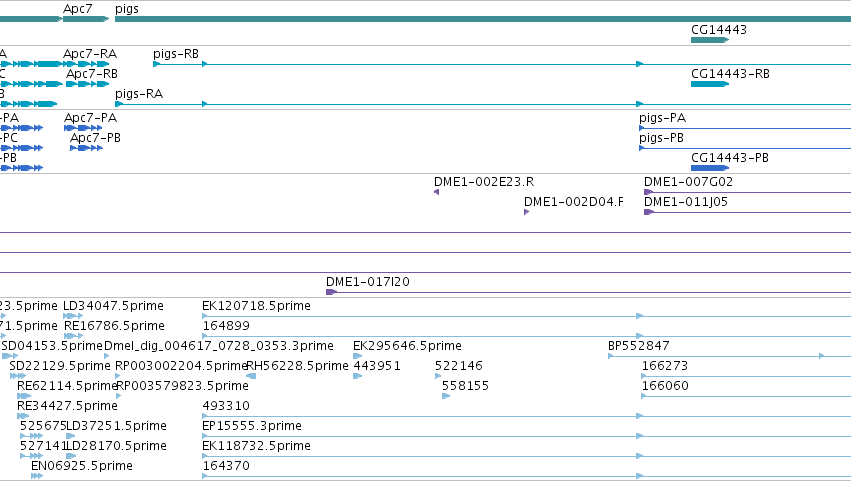The height and width of the screenshot is (481, 851).
Task: Select the CG14443-RB transcript
Action: point(709,84)
